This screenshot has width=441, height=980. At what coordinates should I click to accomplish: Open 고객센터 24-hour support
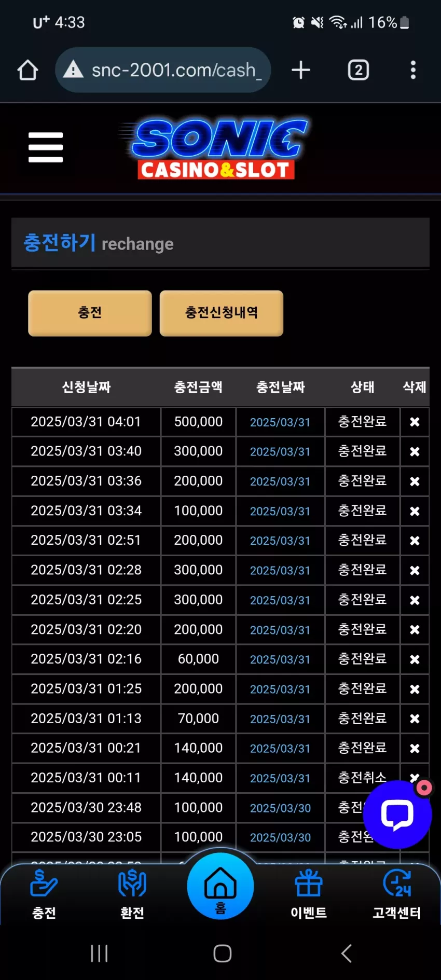397,894
